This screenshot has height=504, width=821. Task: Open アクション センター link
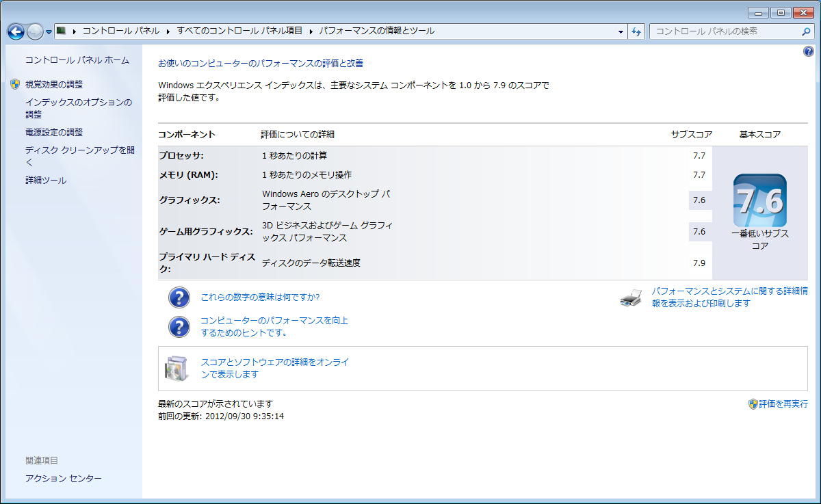pyautogui.click(x=64, y=479)
